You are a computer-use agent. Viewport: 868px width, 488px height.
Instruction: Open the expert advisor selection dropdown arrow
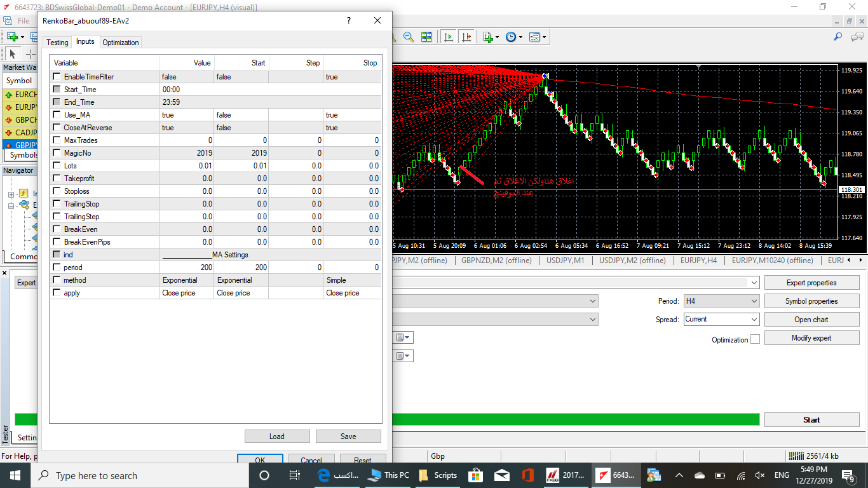point(754,283)
